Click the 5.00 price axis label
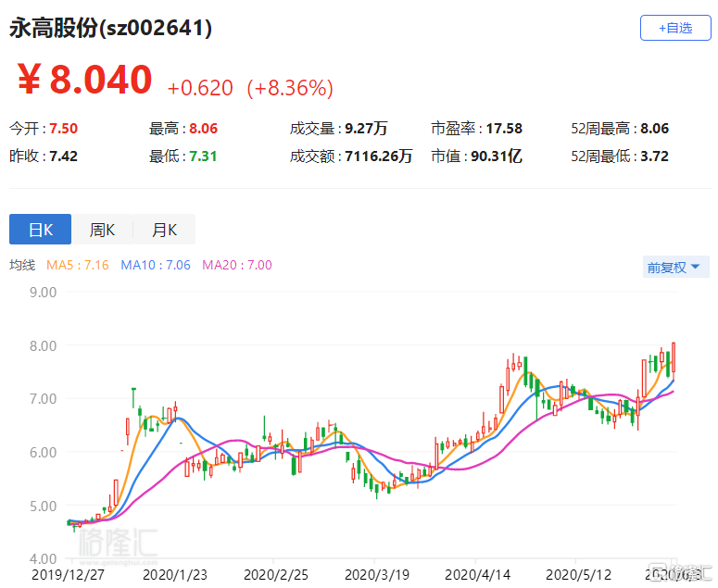Viewport: 718px width, 588px height. pos(43,507)
